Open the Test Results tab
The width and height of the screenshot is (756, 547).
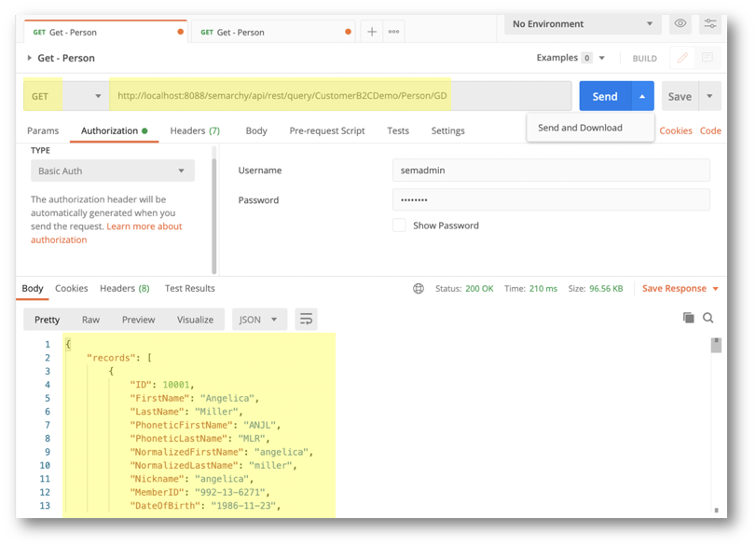(x=190, y=288)
